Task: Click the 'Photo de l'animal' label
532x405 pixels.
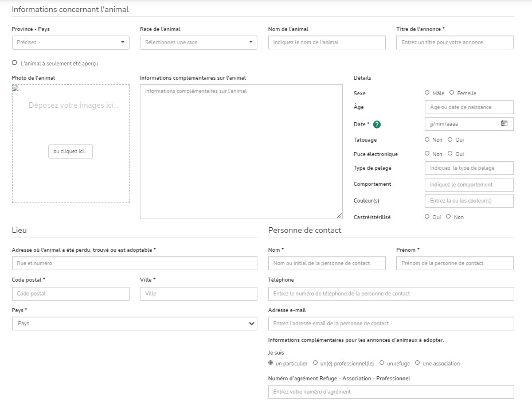Action: [33, 78]
